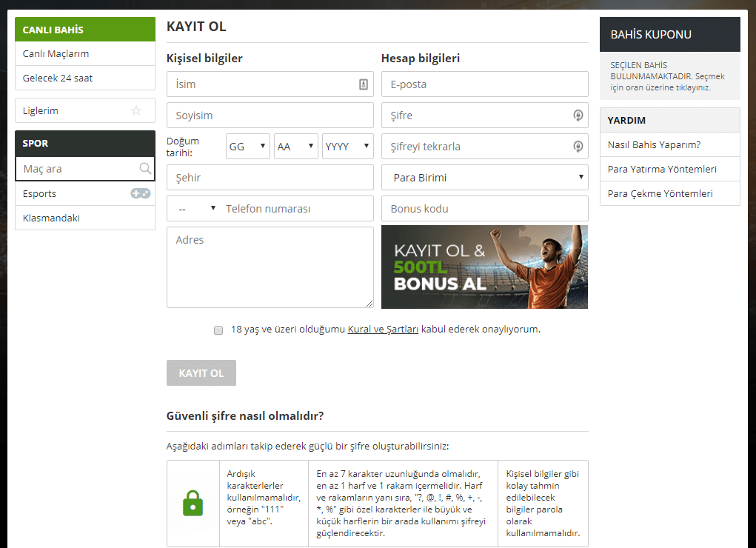
Task: Click the 500TL bonus banner image
Action: tap(484, 267)
